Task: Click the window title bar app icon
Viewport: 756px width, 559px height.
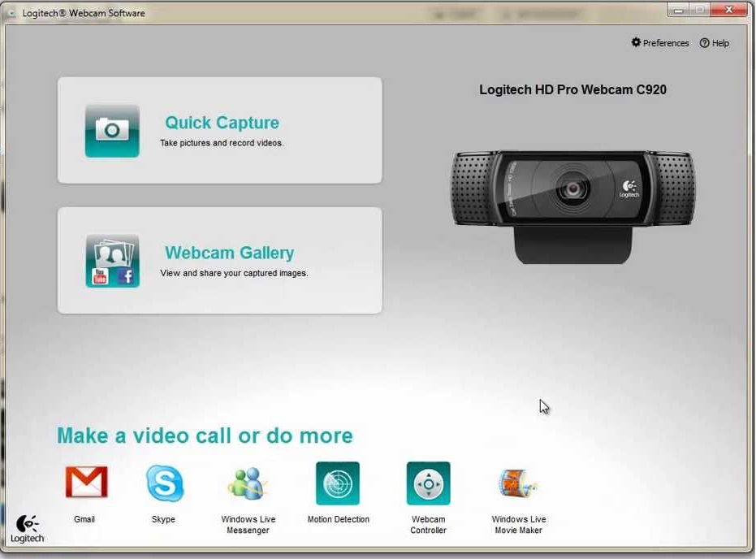Action: pyautogui.click(x=11, y=13)
